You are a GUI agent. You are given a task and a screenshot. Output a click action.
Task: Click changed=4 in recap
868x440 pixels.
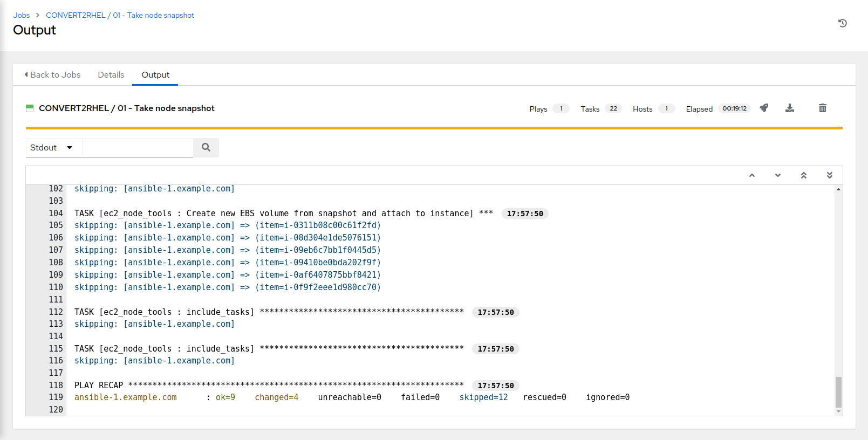(277, 397)
